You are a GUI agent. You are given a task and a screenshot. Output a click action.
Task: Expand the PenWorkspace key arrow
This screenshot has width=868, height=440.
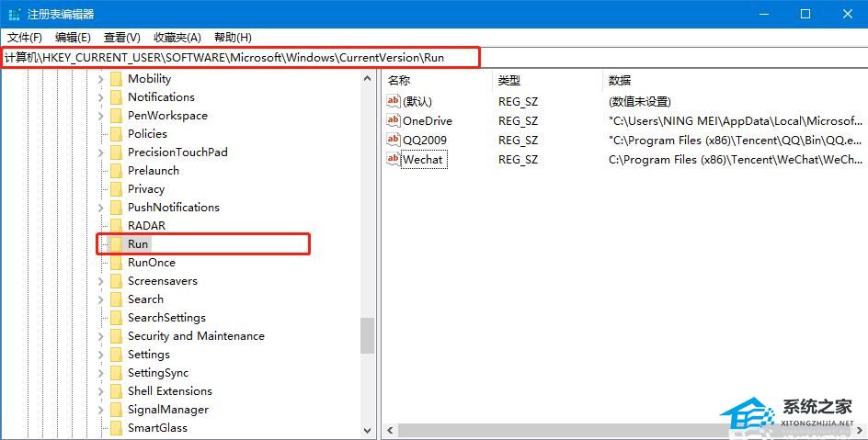(100, 116)
